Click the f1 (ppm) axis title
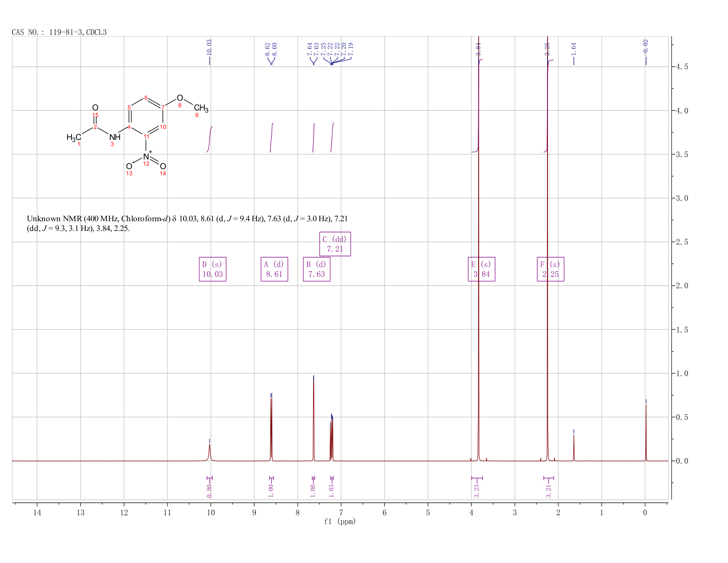Screen dimensions: 728x563 tap(340, 521)
